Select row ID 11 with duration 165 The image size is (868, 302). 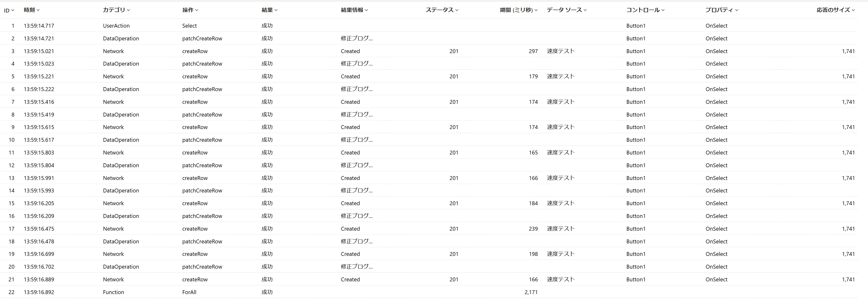point(12,153)
